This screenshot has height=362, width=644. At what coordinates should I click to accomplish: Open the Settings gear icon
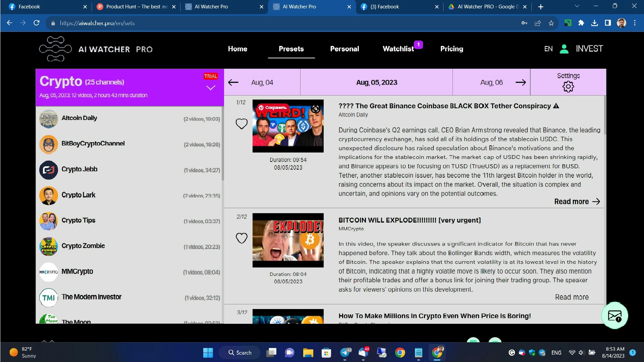[568, 87]
